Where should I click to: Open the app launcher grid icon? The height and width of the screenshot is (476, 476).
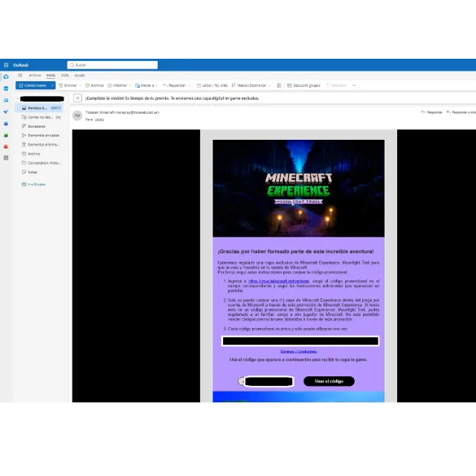tap(6, 65)
